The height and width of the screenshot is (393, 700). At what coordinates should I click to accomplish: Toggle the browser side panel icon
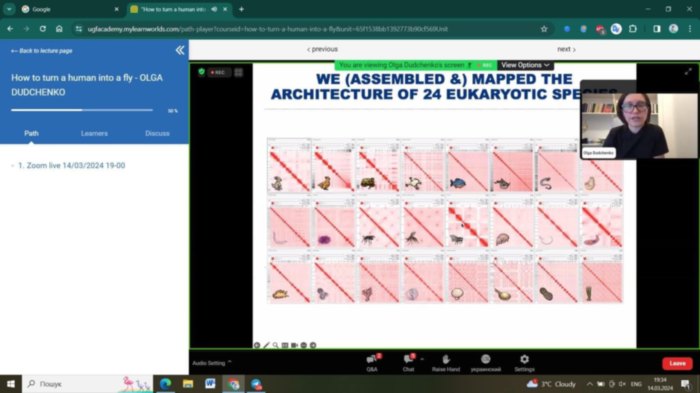(x=657, y=29)
